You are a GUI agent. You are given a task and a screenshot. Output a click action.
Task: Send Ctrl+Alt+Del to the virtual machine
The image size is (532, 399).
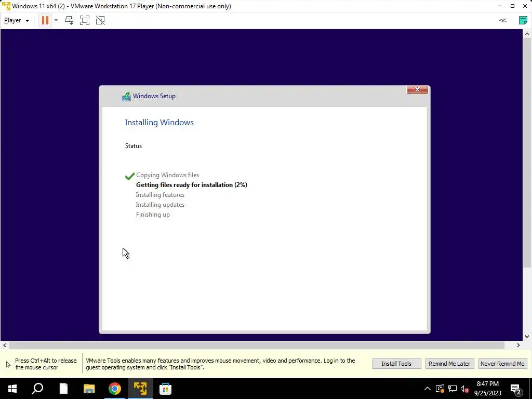[x=69, y=20]
